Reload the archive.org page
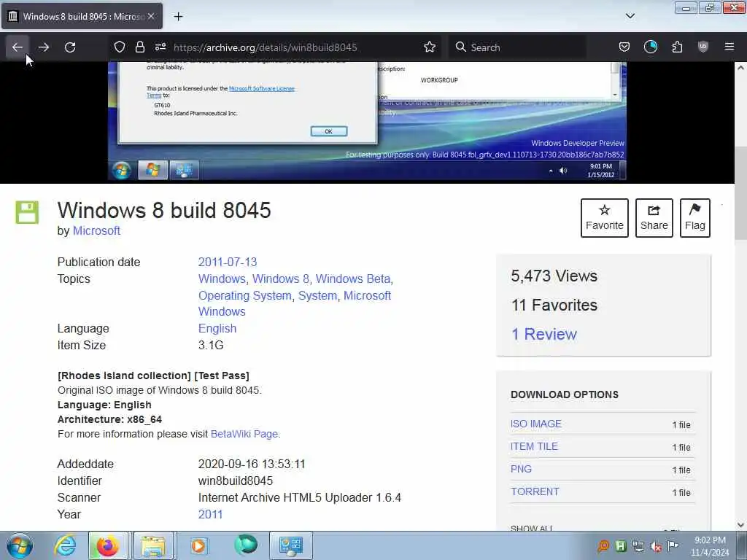Screen dimensions: 747x560 [70, 47]
